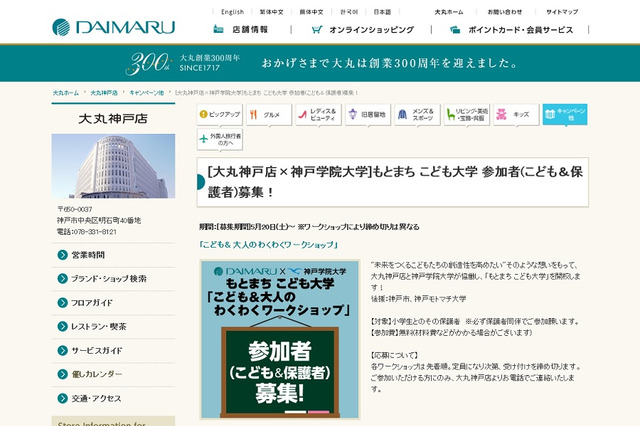
Task: Click the Daimaru Kobe store photo
Action: (113, 166)
